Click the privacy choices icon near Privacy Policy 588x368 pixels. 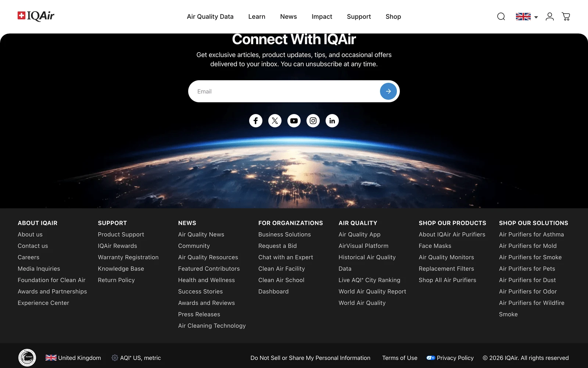pyautogui.click(x=431, y=358)
